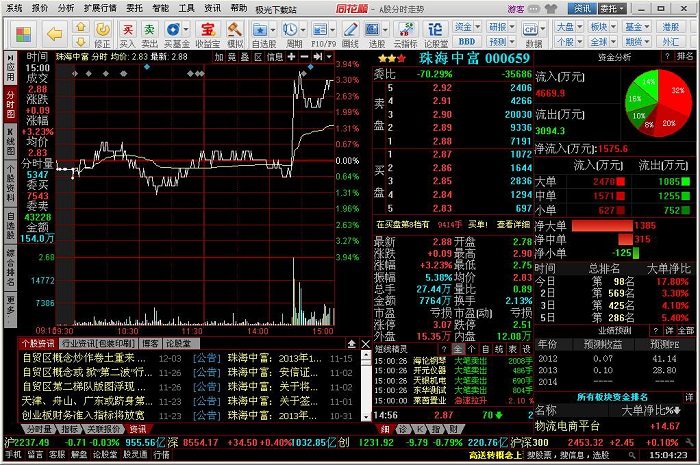The image size is (700, 465).
Task: Click the 港股 button
Action: [671, 27]
